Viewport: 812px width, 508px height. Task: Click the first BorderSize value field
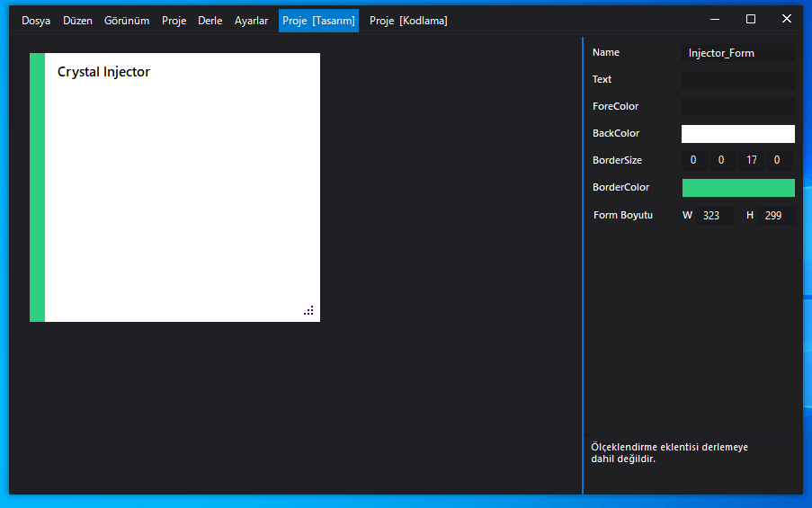694,160
